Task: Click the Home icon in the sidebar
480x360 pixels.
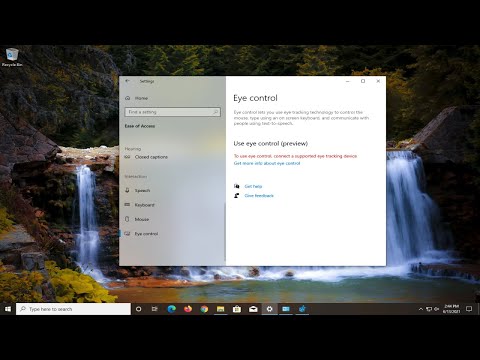Action: (x=127, y=98)
